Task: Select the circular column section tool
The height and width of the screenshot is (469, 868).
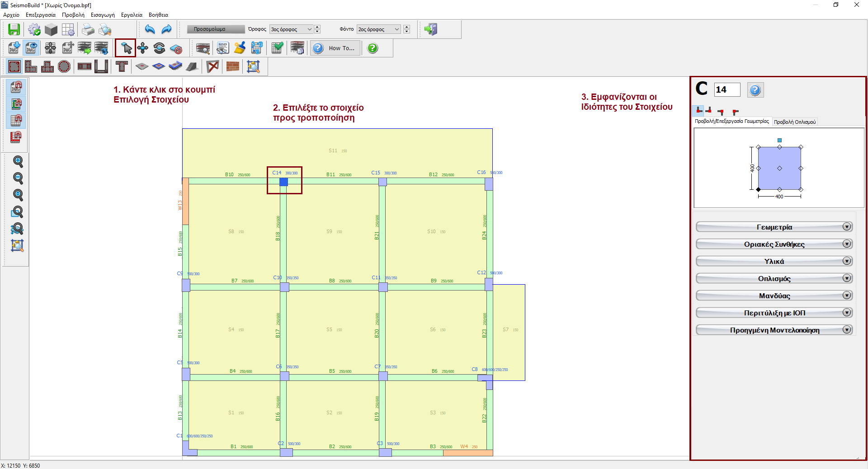Action: tap(64, 66)
